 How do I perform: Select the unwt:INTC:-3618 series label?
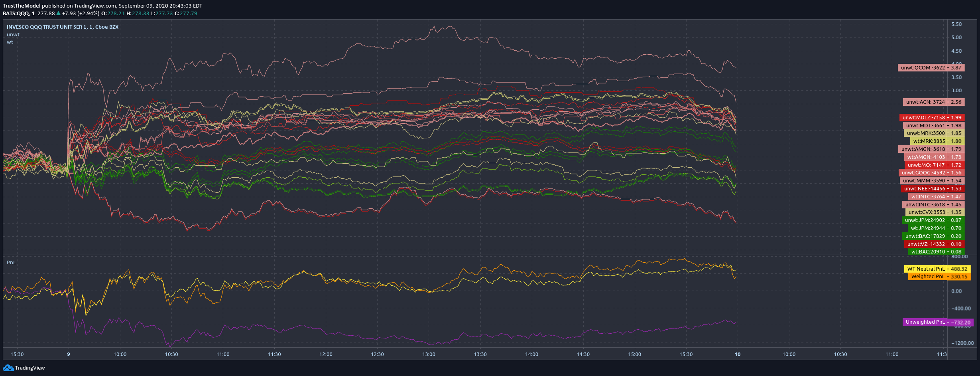coord(925,205)
